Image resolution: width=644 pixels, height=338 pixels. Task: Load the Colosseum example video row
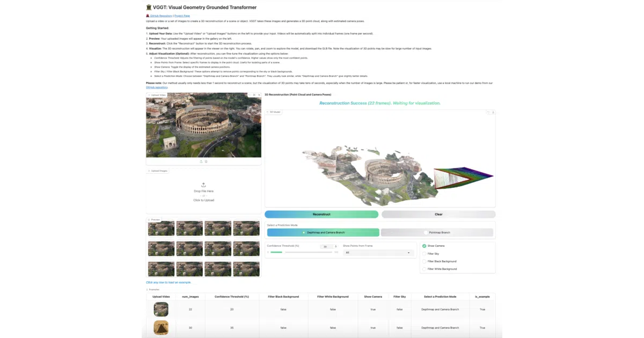click(321, 309)
